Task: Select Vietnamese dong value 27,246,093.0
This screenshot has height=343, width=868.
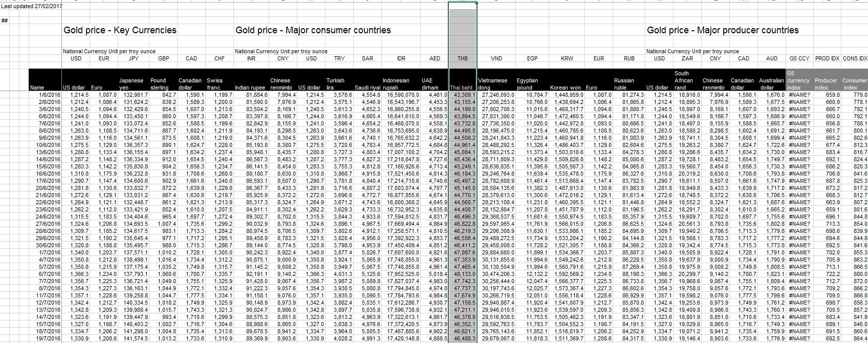Action: pyautogui.click(x=499, y=95)
